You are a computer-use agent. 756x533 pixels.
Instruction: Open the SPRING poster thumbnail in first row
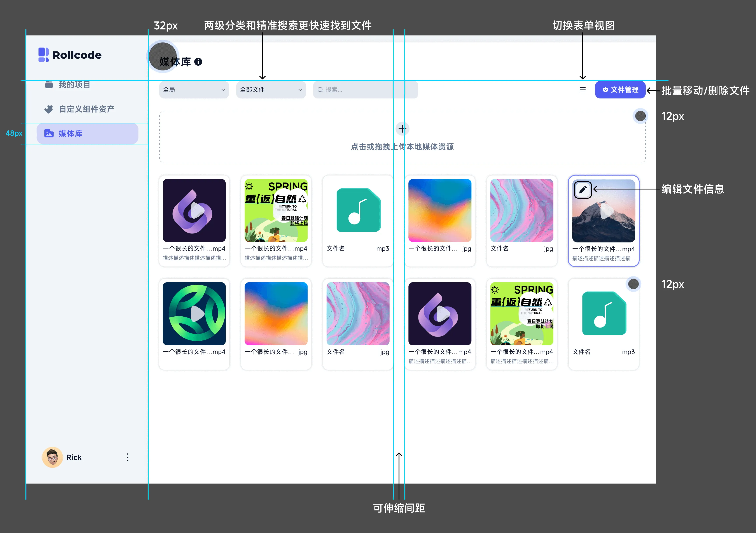(276, 210)
